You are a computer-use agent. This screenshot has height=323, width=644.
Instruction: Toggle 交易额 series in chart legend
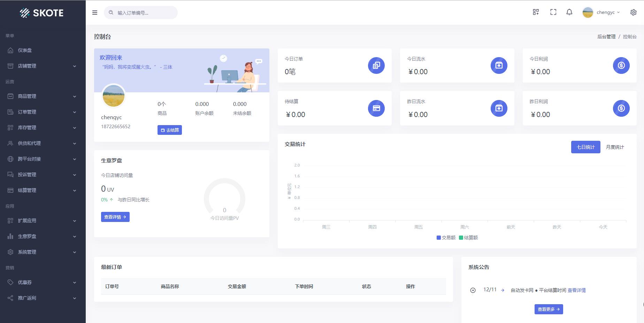(x=446, y=238)
